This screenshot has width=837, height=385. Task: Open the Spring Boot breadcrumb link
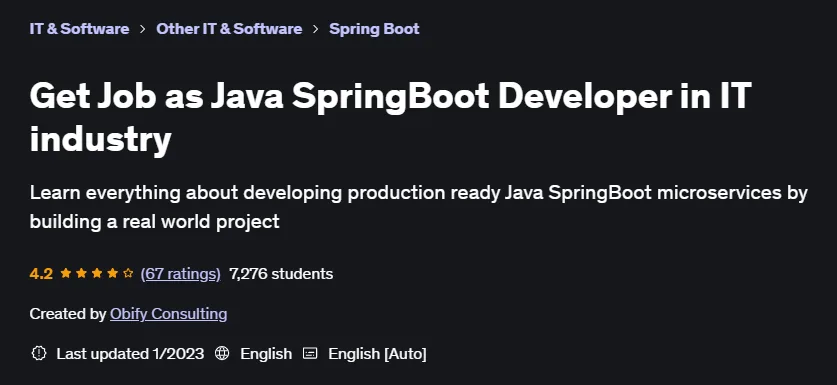(374, 29)
